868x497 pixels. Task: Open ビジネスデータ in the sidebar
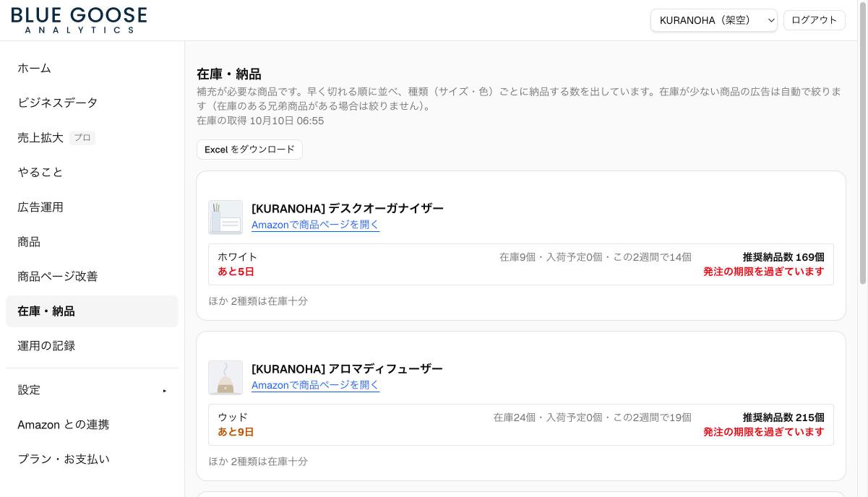(92, 103)
